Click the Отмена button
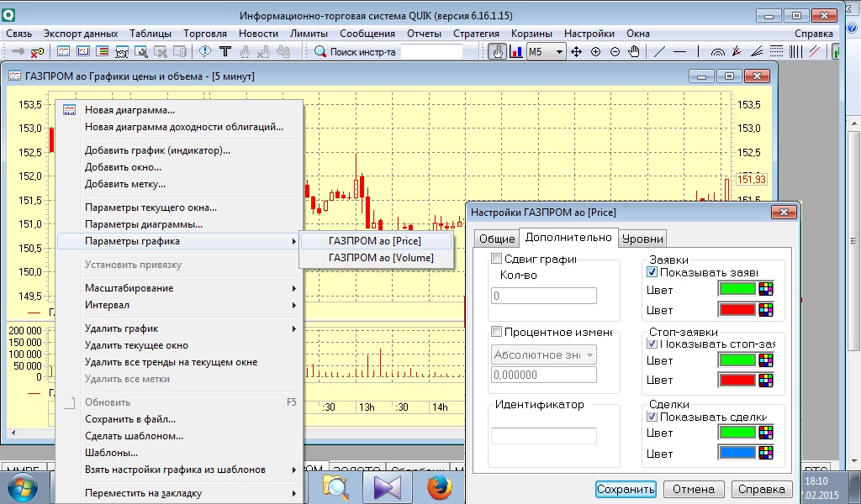This screenshot has height=504, width=861. (694, 489)
